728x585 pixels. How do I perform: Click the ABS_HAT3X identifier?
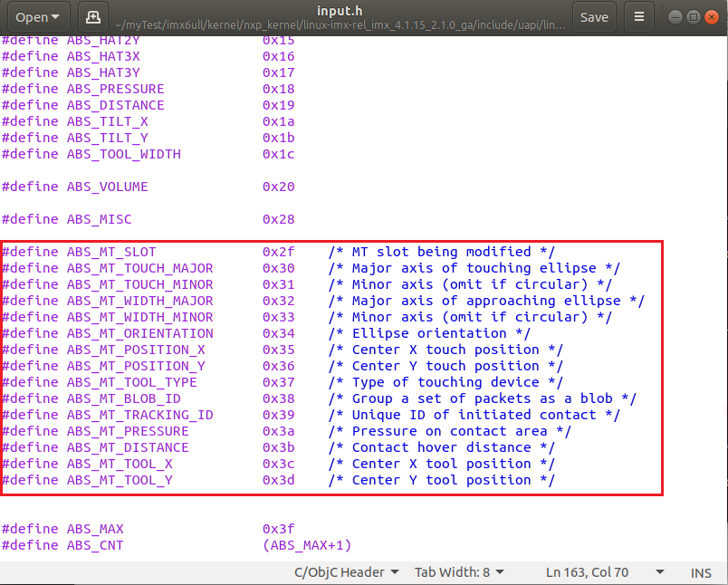pyautogui.click(x=103, y=57)
